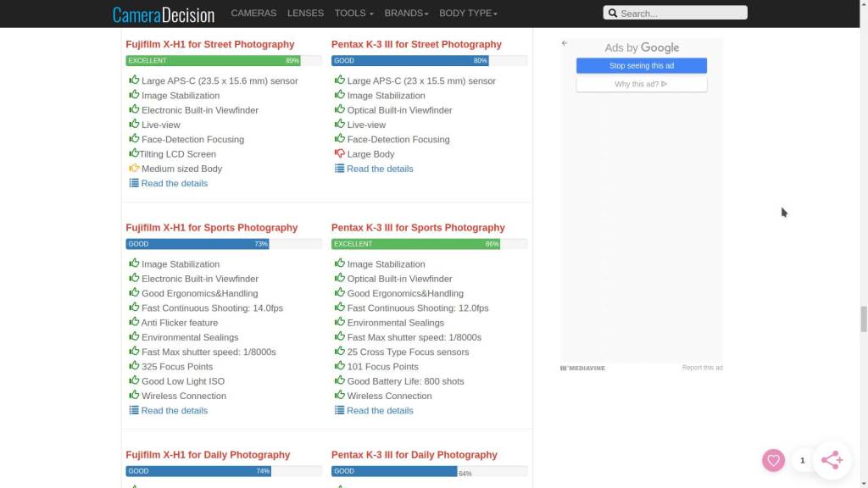Viewport: 868px width, 488px height.
Task: Click thumbs-up beside Large APS-C (23 x 15.5 mm)
Action: click(340, 80)
